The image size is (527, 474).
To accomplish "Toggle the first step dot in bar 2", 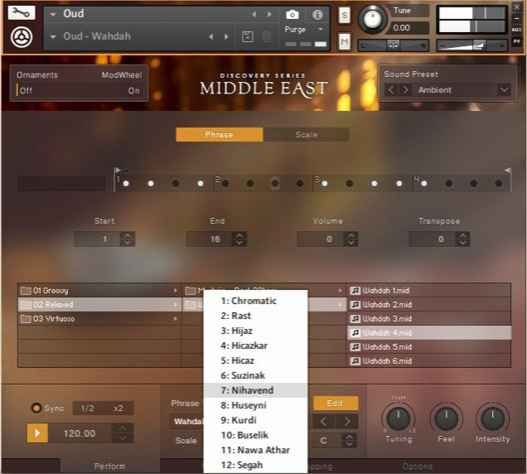I will pyautogui.click(x=226, y=184).
